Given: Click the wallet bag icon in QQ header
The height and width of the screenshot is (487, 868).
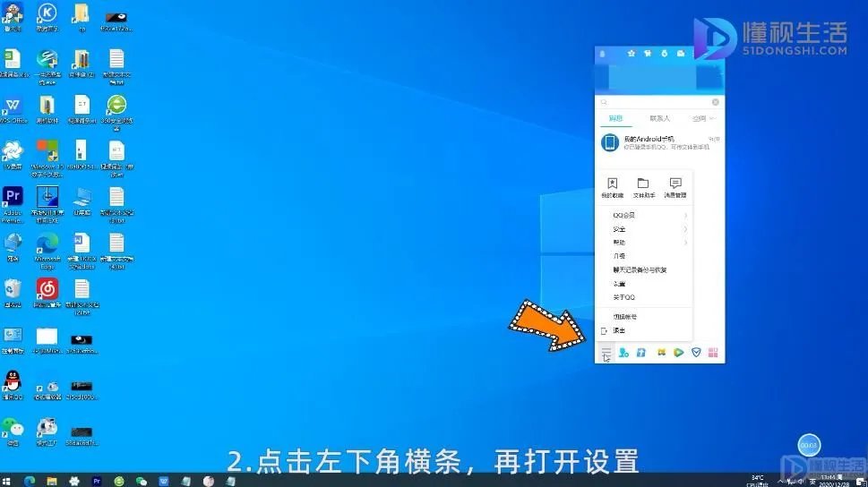Looking at the screenshot, I should [x=665, y=53].
